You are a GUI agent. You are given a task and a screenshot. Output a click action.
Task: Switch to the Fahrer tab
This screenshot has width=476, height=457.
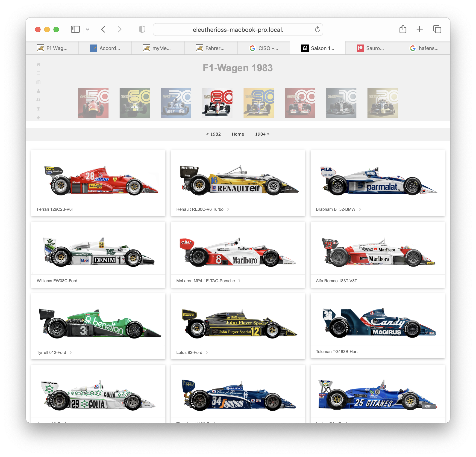[211, 48]
